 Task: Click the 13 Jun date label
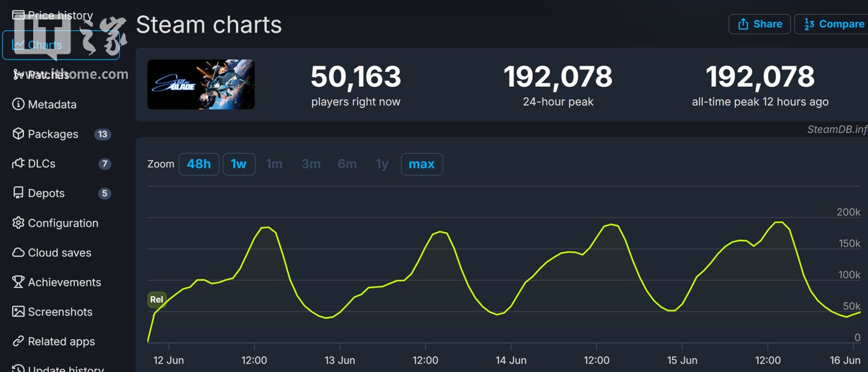pos(340,360)
